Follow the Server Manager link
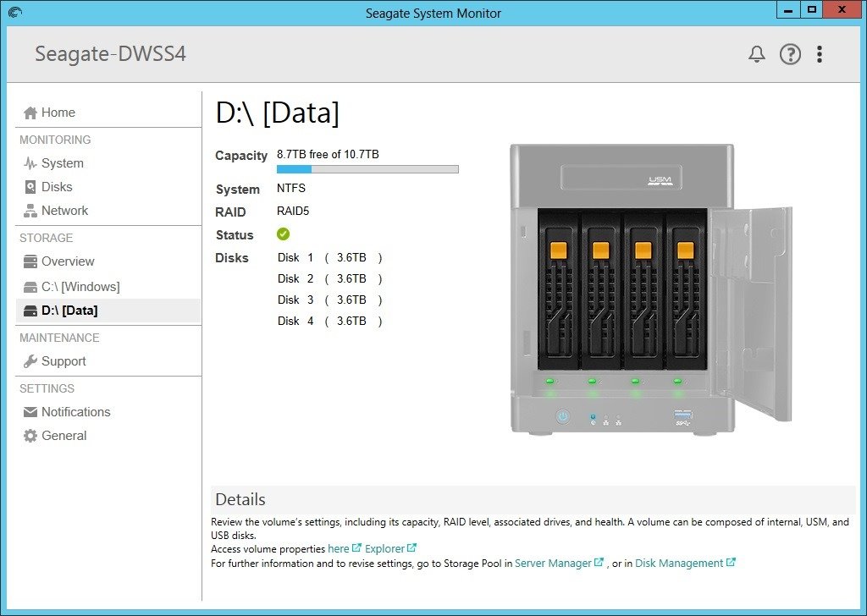 tap(554, 563)
